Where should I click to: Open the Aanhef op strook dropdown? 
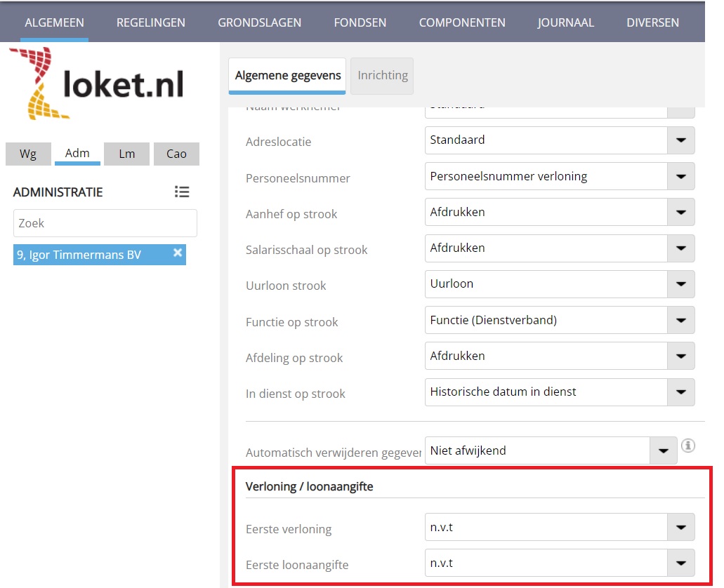tap(680, 212)
